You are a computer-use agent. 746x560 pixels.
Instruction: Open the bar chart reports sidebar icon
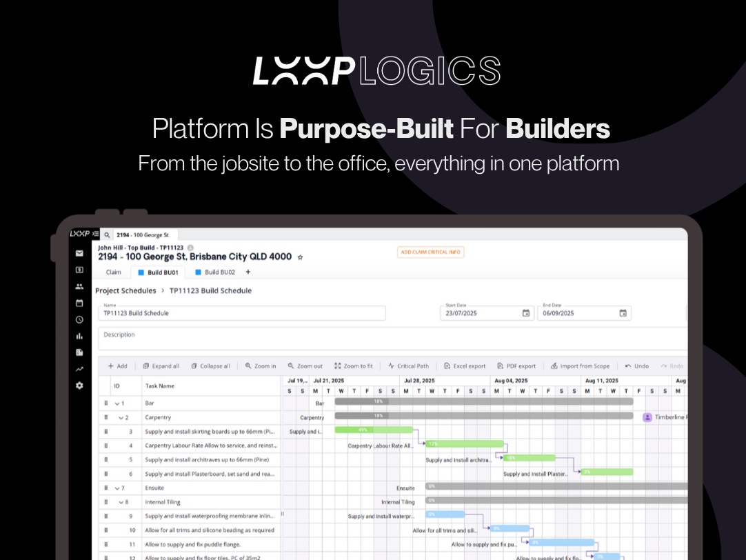click(79, 336)
